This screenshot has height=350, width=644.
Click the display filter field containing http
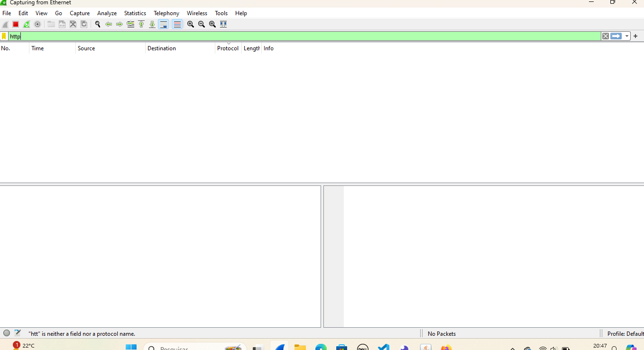(x=304, y=36)
